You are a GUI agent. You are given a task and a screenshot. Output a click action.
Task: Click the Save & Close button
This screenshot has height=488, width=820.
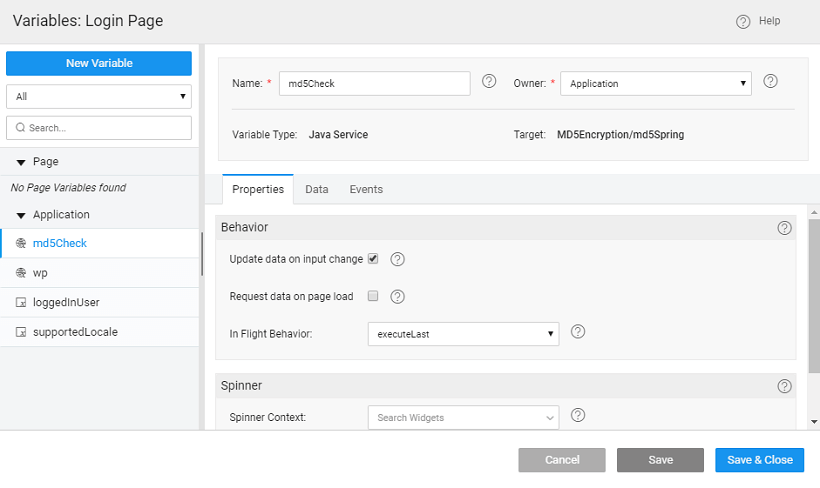pos(759,460)
